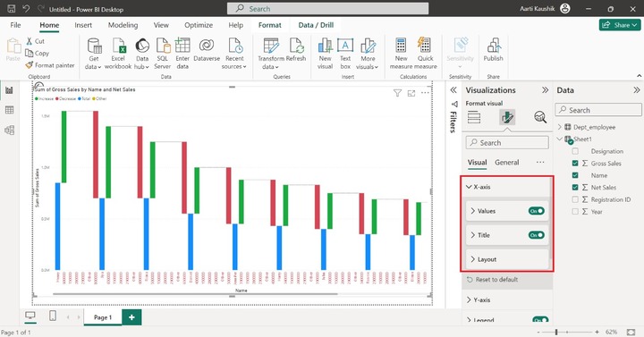This screenshot has width=644, height=337.
Task: Open the Build visual fields tab
Action: pos(473,117)
